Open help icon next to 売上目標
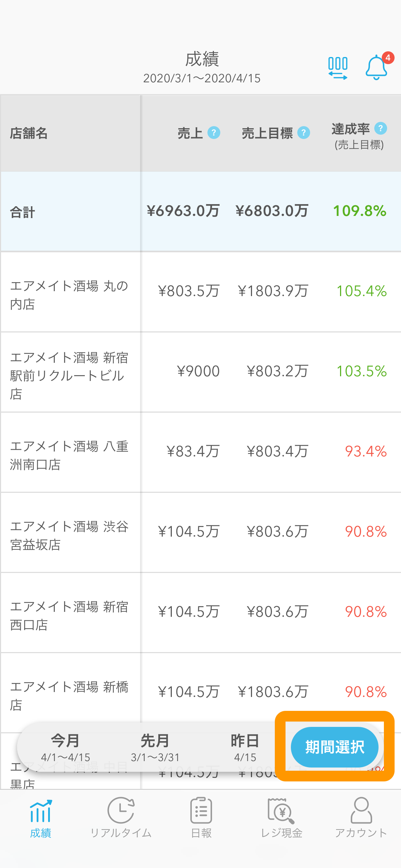This screenshot has height=868, width=401. (x=304, y=133)
